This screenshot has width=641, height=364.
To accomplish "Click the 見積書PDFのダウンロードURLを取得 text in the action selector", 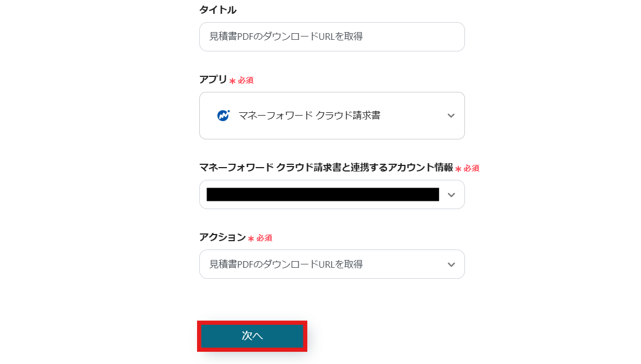I will [x=286, y=264].
